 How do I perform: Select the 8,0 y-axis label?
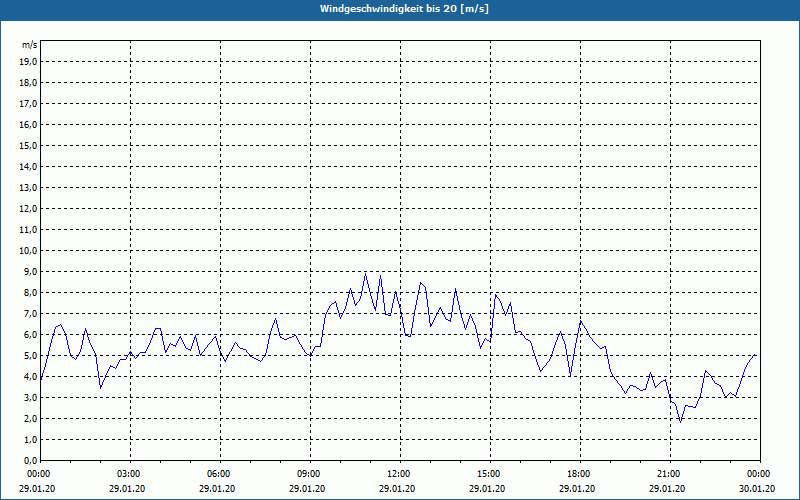point(31,292)
